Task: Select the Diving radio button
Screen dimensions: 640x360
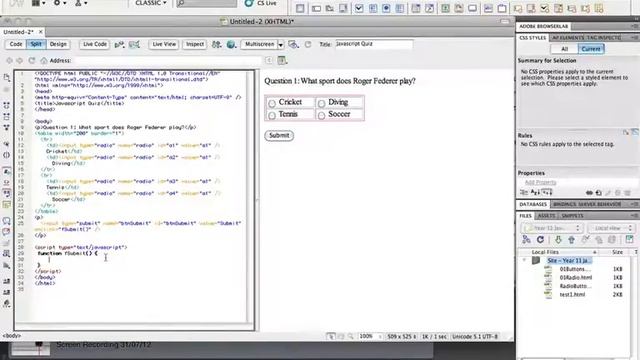Action: [x=321, y=103]
